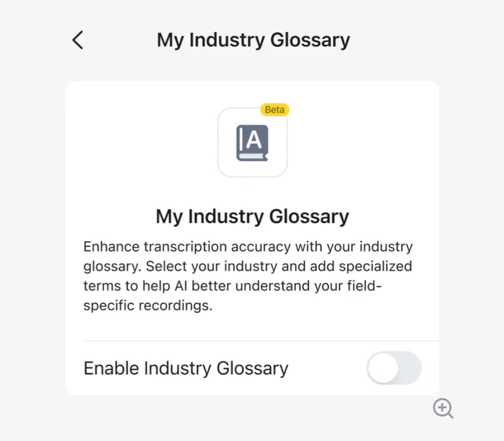Click the white knob of the glossary toggle
The height and width of the screenshot is (441, 504).
pyautogui.click(x=383, y=368)
